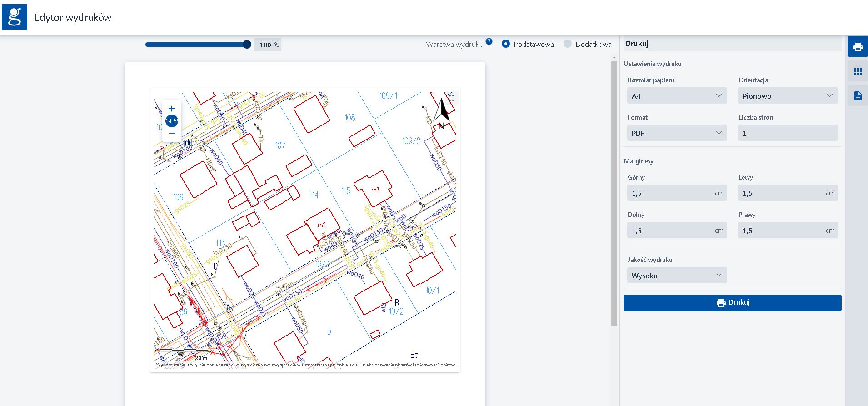Open the Rozmiar papieru A4 dropdown
The image size is (868, 406).
677,96
